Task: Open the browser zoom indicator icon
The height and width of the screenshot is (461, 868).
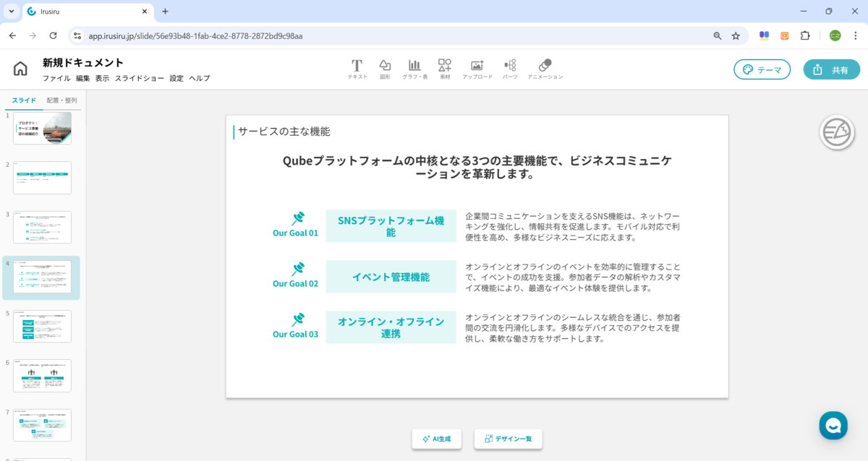Action: 718,35
